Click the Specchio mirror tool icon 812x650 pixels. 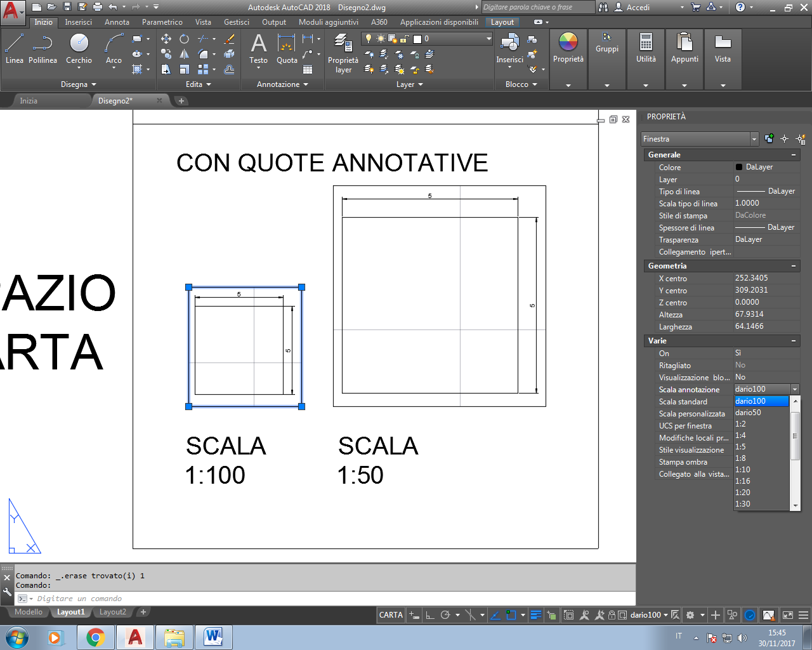click(x=185, y=54)
